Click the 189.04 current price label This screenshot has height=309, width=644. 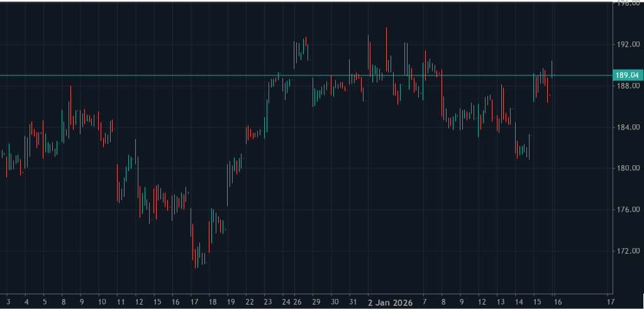[x=628, y=75]
